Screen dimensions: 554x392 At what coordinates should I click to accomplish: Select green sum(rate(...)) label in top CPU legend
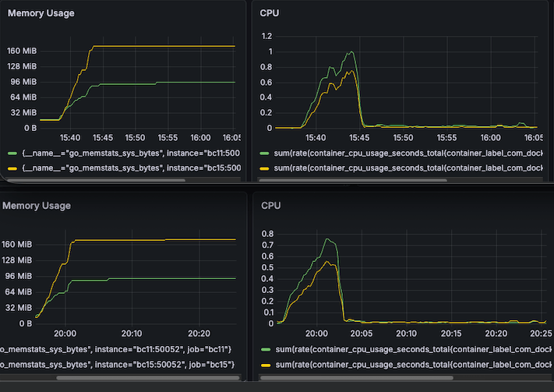[x=407, y=154]
